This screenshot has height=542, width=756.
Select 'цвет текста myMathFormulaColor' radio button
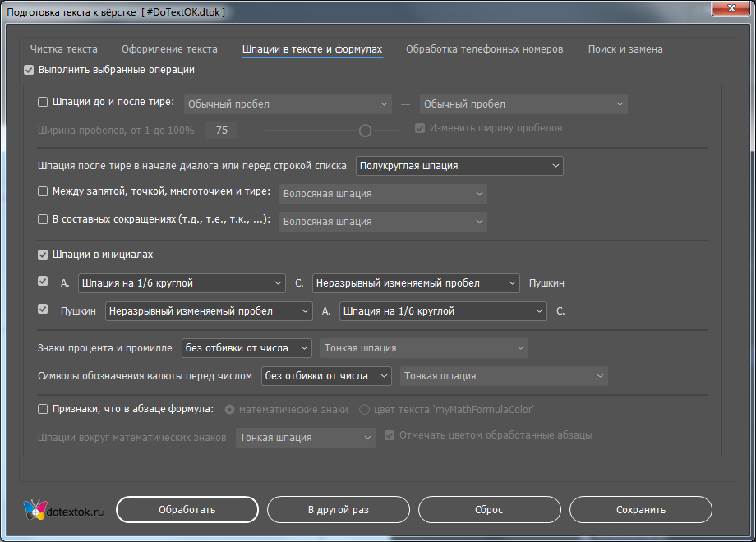365,410
